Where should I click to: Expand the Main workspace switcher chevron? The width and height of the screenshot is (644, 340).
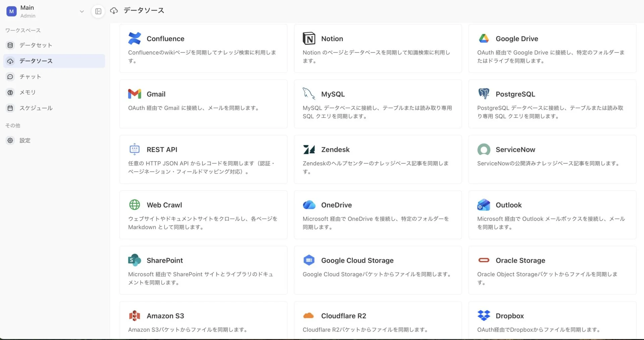click(82, 11)
